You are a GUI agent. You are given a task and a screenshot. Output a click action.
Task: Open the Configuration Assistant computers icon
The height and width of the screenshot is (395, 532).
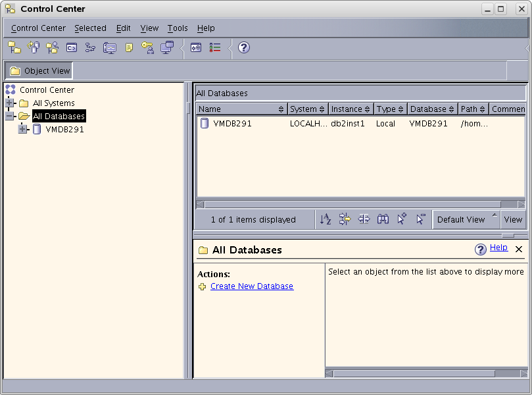[x=167, y=47]
